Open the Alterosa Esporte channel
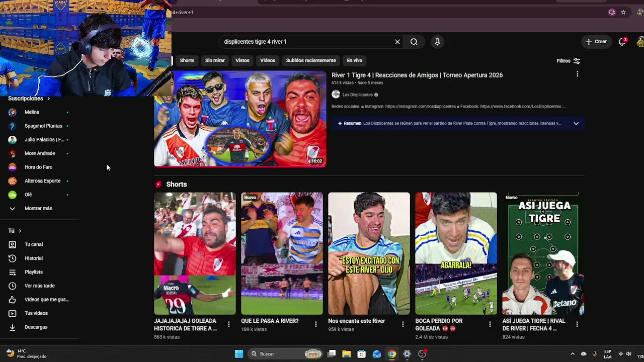Screen dimensions: 644x362 pyautogui.click(x=42, y=181)
